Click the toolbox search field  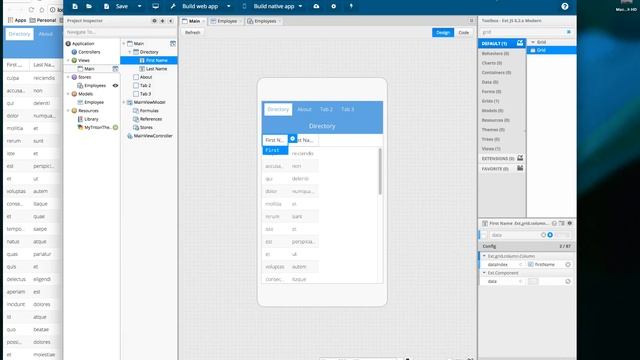click(522, 32)
